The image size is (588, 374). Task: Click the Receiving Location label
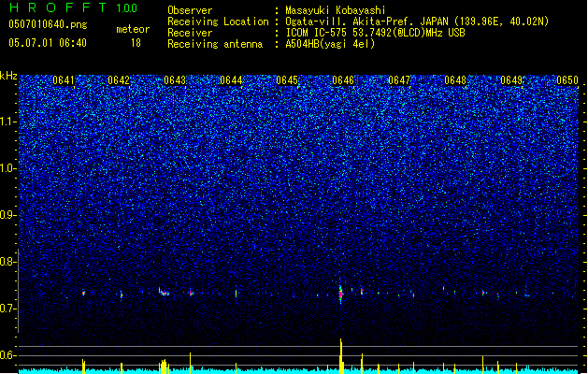pyautogui.click(x=218, y=22)
